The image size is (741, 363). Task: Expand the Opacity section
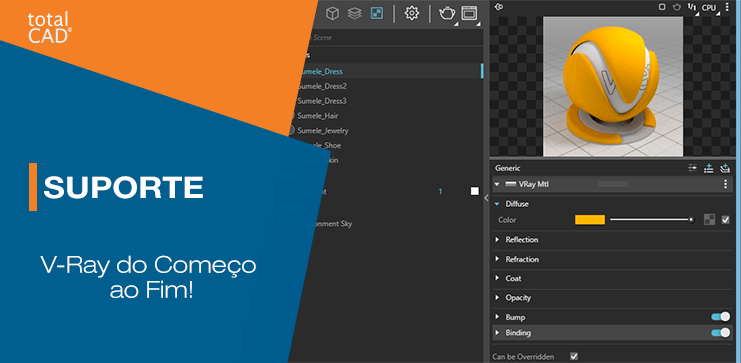pyautogui.click(x=497, y=298)
